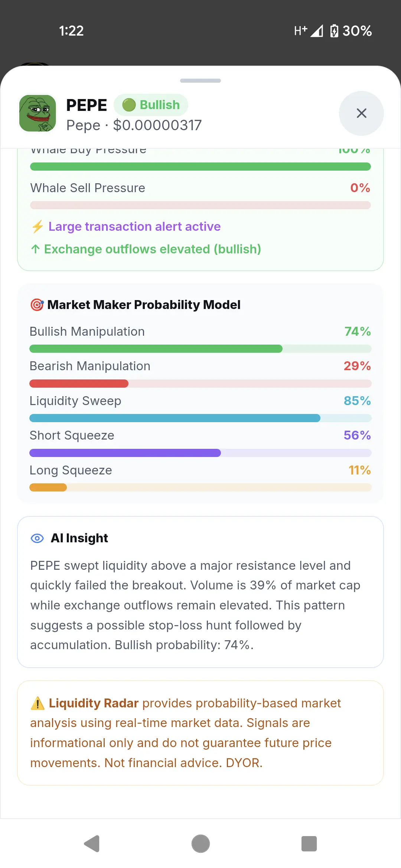Tap the Whale Sell Pressure bar
The height and width of the screenshot is (868, 401).
(x=200, y=205)
